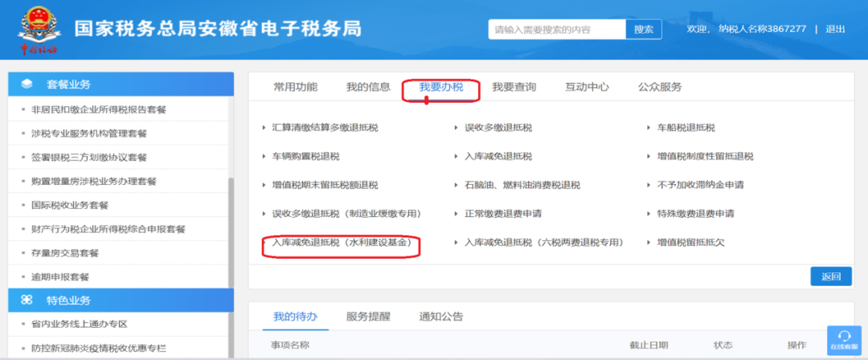Click the 特色业务 section header
The height and width of the screenshot is (360, 868).
click(x=121, y=301)
